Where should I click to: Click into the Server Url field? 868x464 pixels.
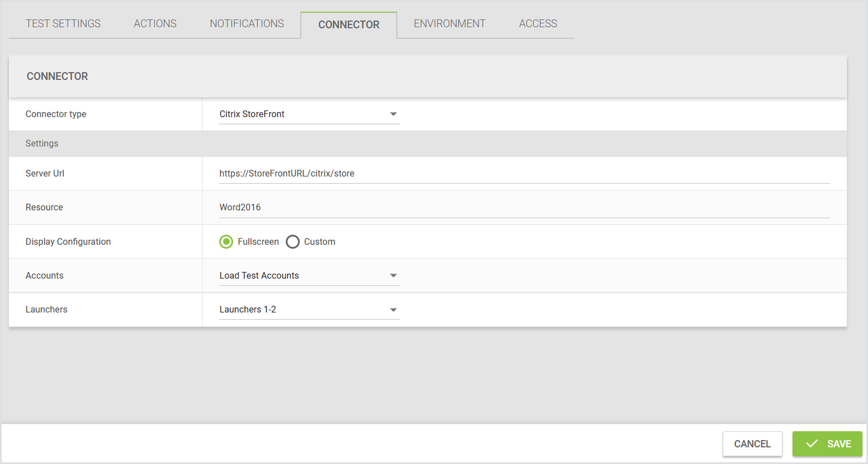pyautogui.click(x=524, y=174)
